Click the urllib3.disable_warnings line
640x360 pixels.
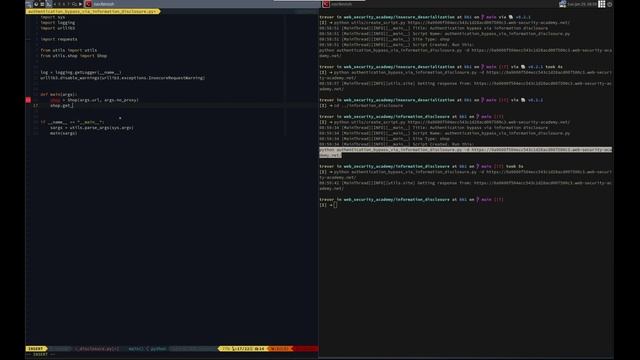point(122,78)
